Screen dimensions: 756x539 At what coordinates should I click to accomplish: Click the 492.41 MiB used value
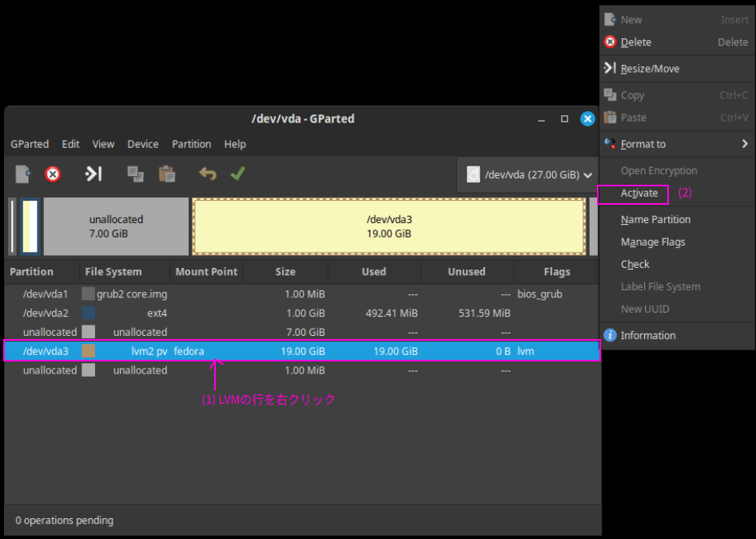pyautogui.click(x=392, y=313)
